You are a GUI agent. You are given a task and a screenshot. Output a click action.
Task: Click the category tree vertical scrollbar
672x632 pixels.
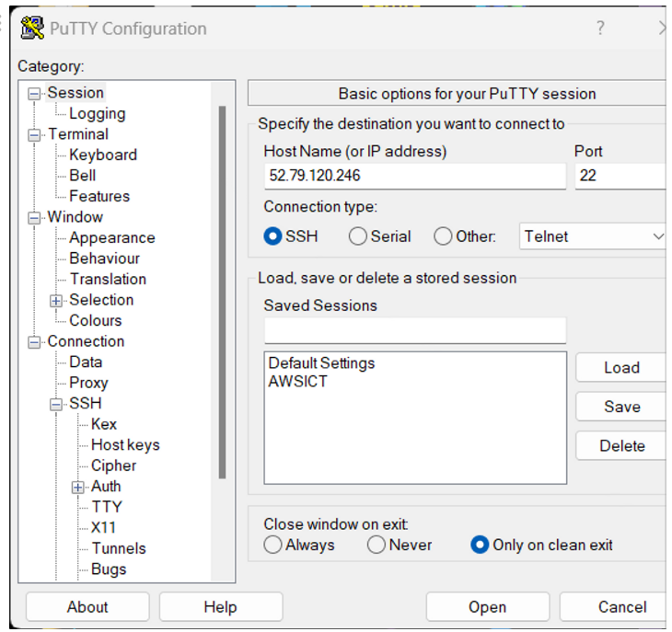point(222,293)
